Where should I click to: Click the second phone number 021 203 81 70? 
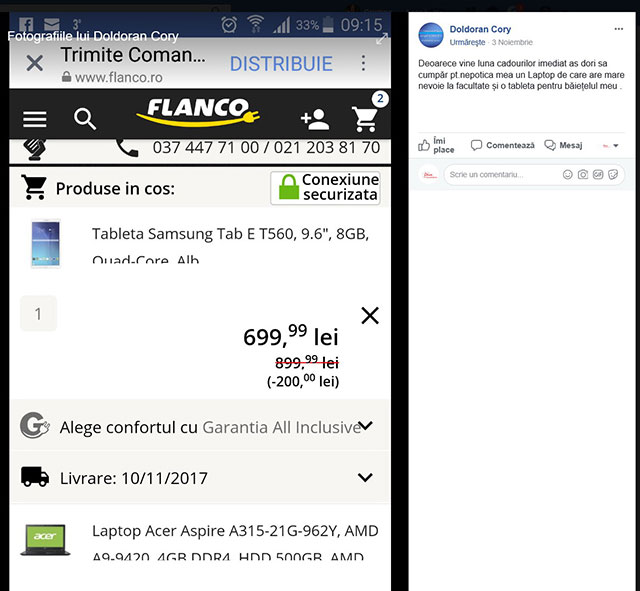pyautogui.click(x=327, y=147)
